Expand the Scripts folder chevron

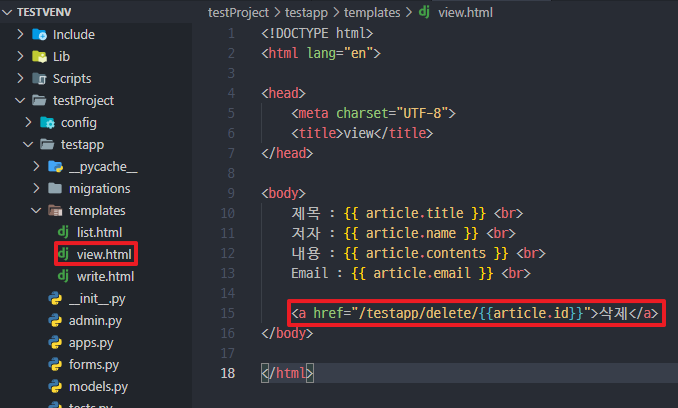click(20, 78)
